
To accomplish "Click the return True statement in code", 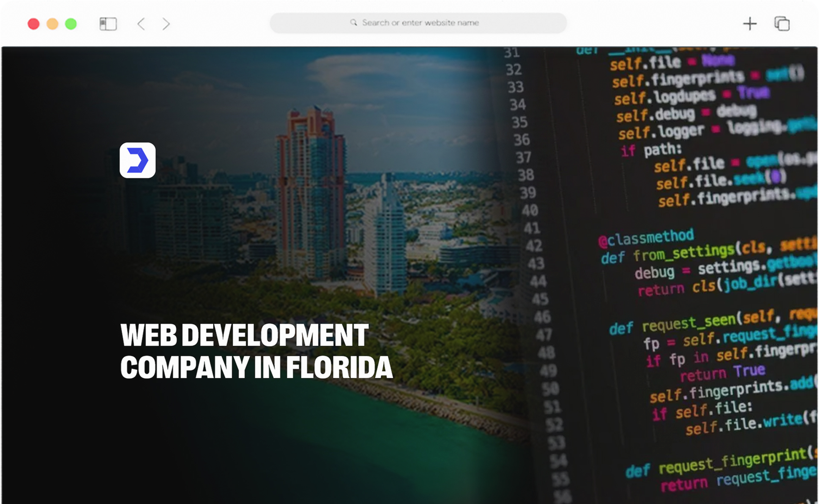I will pos(722,373).
